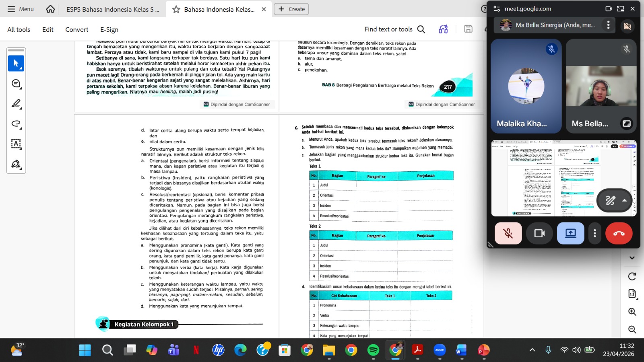Switch to ESPS Bahasa Indonesia Kelas 5 tab
The height and width of the screenshot is (362, 644).
pyautogui.click(x=113, y=9)
